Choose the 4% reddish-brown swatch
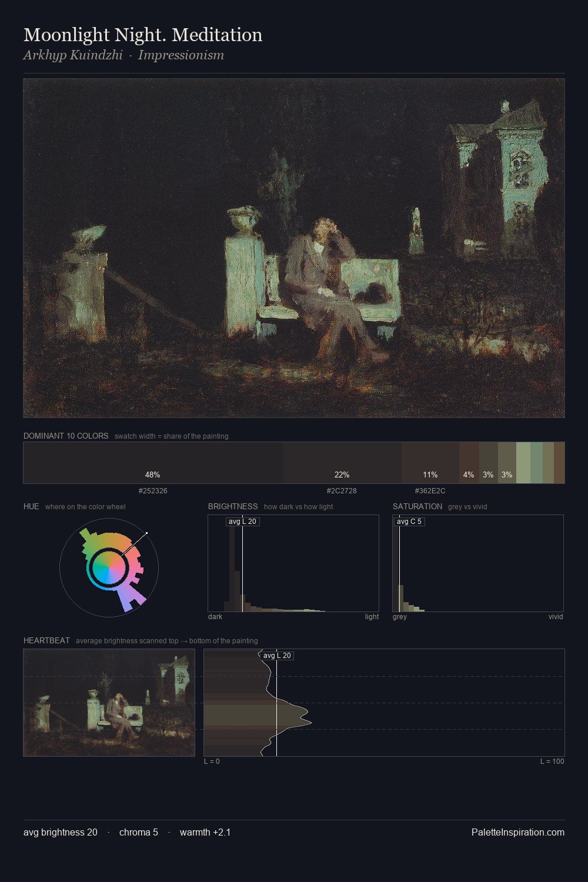Screen dimensions: 588x882 point(469,463)
